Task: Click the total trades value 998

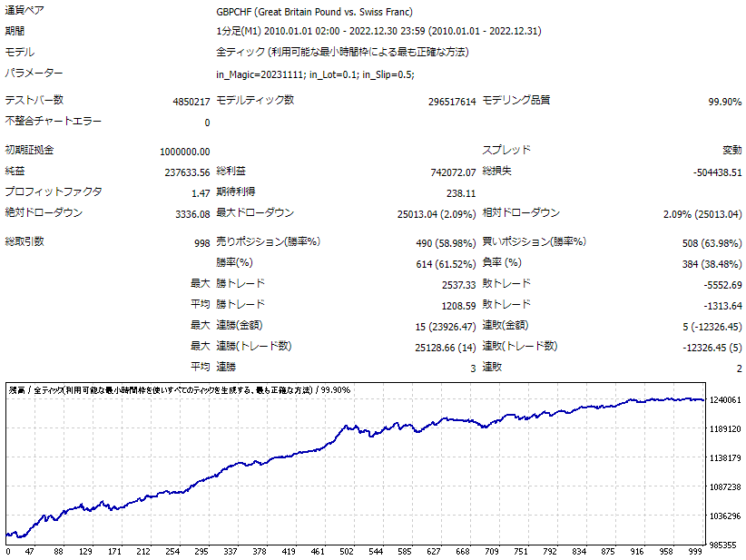Action: 201,243
